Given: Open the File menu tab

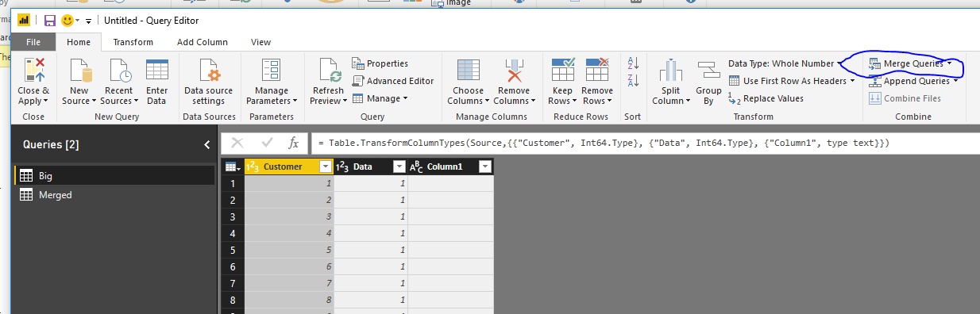Looking at the screenshot, I should point(33,42).
